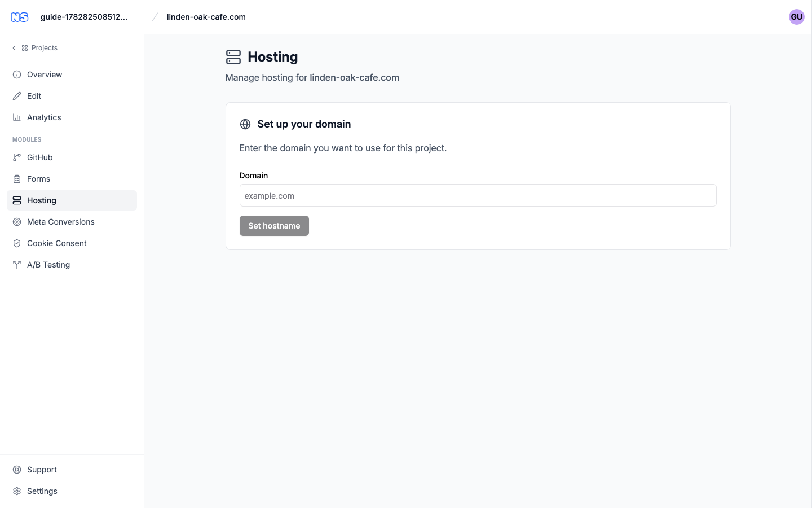The height and width of the screenshot is (508, 812).
Task: Click the Overview info icon
Action: click(x=17, y=75)
